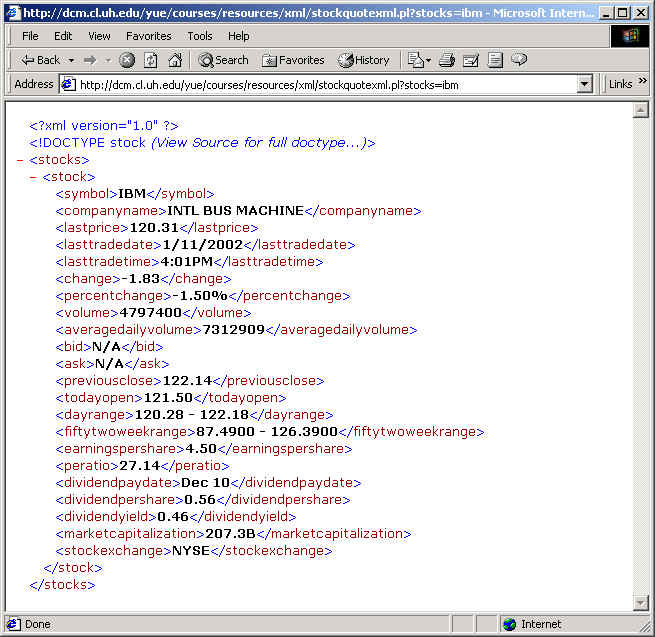655x637 pixels.
Task: Print the page with the printer icon
Action: point(447,60)
